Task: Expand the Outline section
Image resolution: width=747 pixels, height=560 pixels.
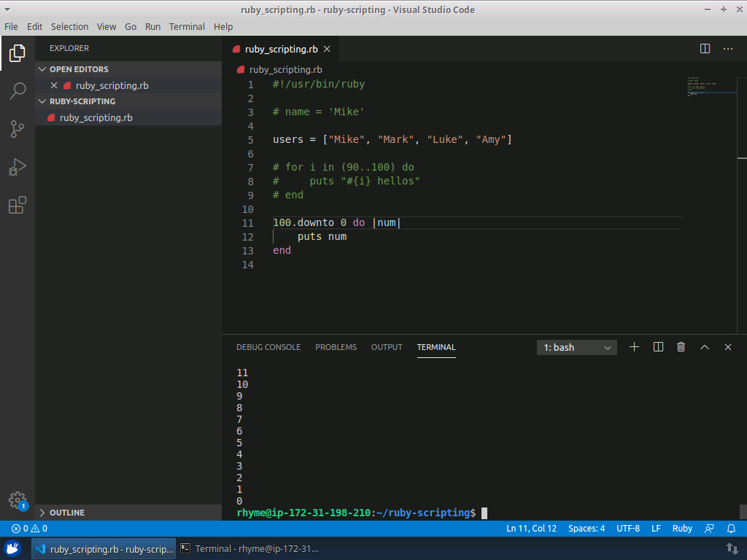Action: click(66, 513)
